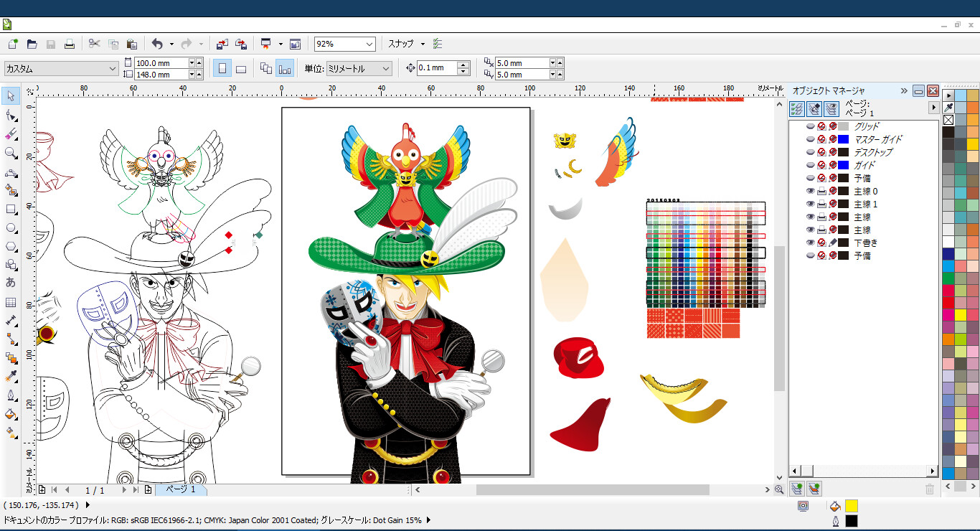Expand the 単位 ミリメートル units dropdown
The height and width of the screenshot is (531, 980).
[386, 69]
